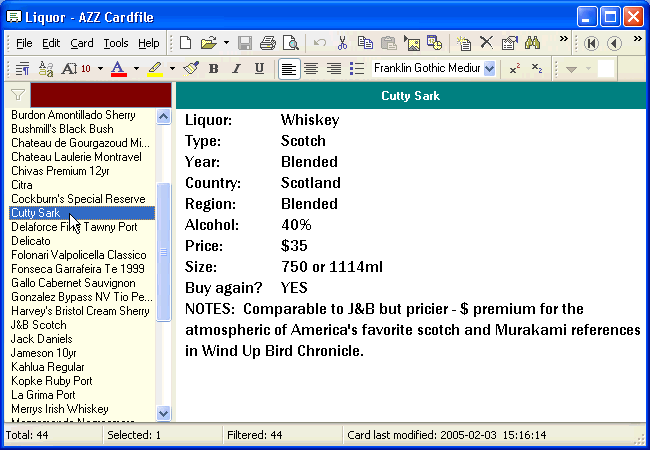Click the Cutty Sark card title header
The width and height of the screenshot is (650, 450).
point(410,96)
